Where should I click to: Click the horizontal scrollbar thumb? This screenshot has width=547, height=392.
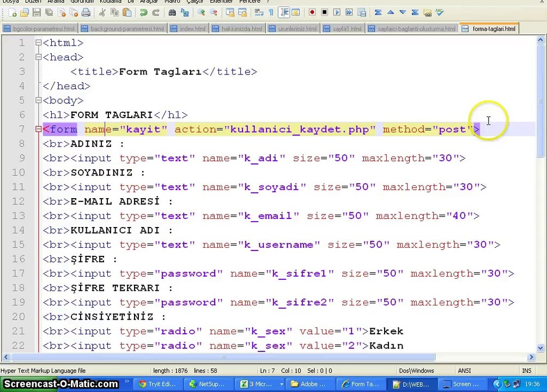tap(223, 357)
